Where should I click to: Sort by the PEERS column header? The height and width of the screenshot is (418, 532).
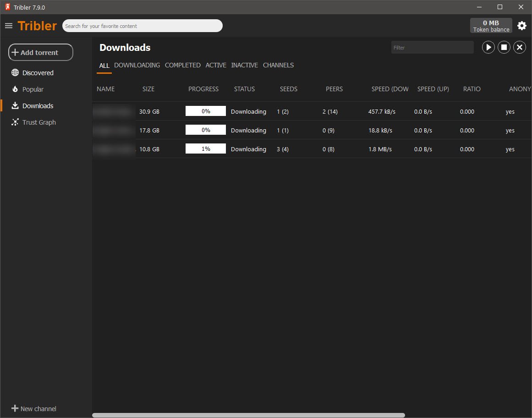click(334, 89)
